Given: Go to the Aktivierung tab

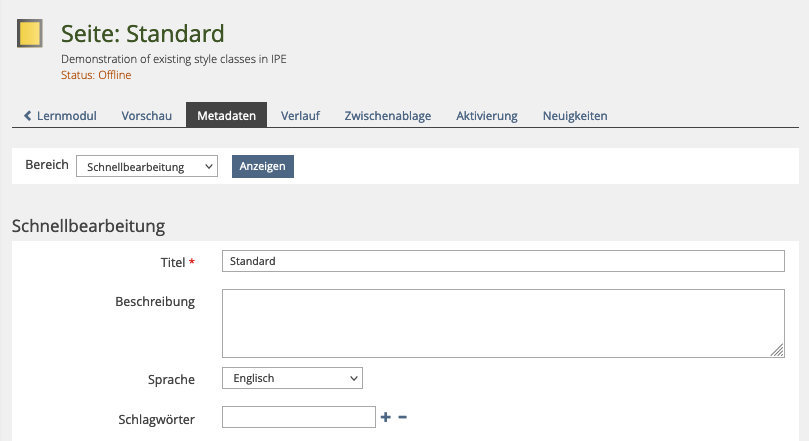Looking at the screenshot, I should coord(487,116).
